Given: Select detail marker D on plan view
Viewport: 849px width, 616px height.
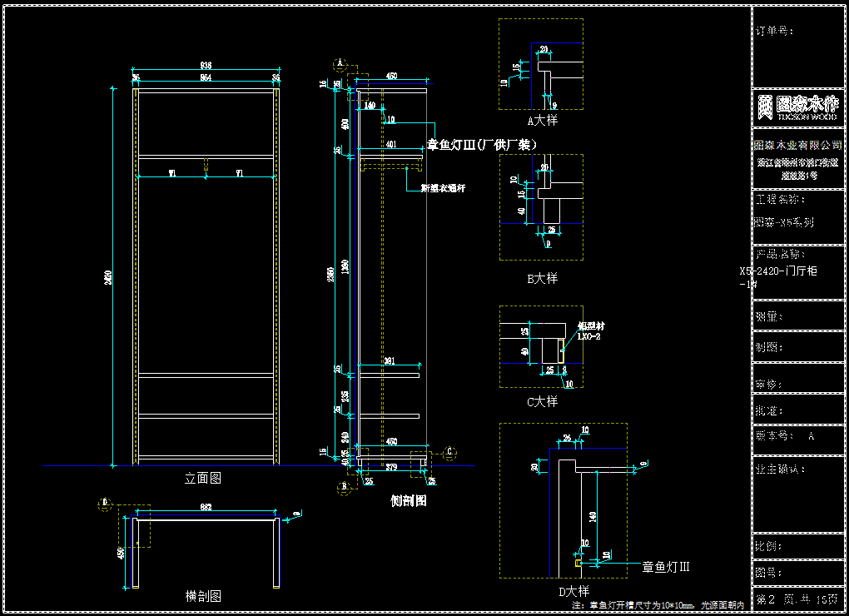Looking at the screenshot, I should 105,503.
